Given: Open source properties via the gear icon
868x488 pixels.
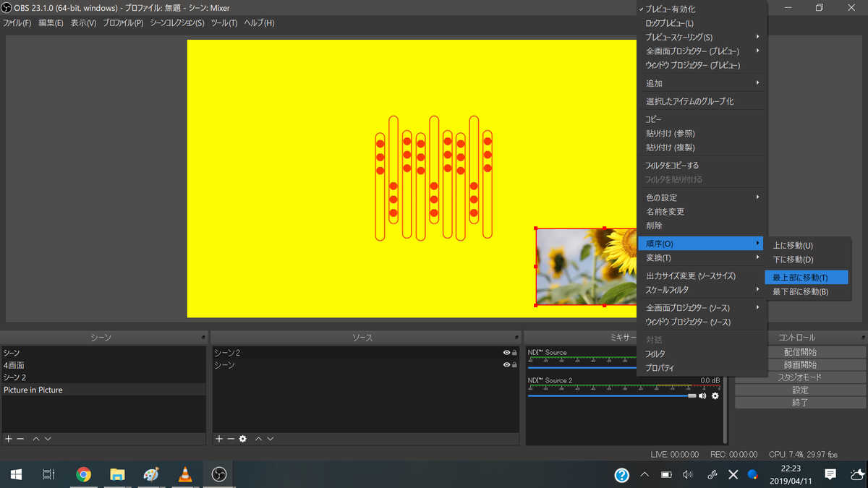Looking at the screenshot, I should (242, 439).
